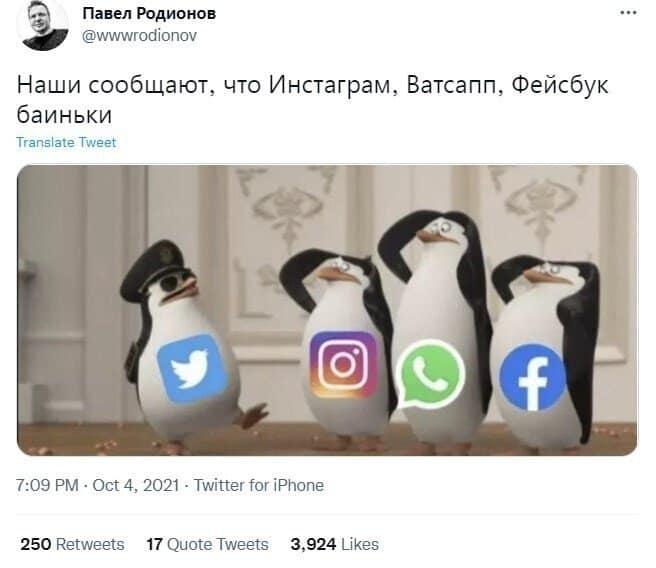
Task: Open the 7:09 PM timestamp link
Action: (47, 485)
